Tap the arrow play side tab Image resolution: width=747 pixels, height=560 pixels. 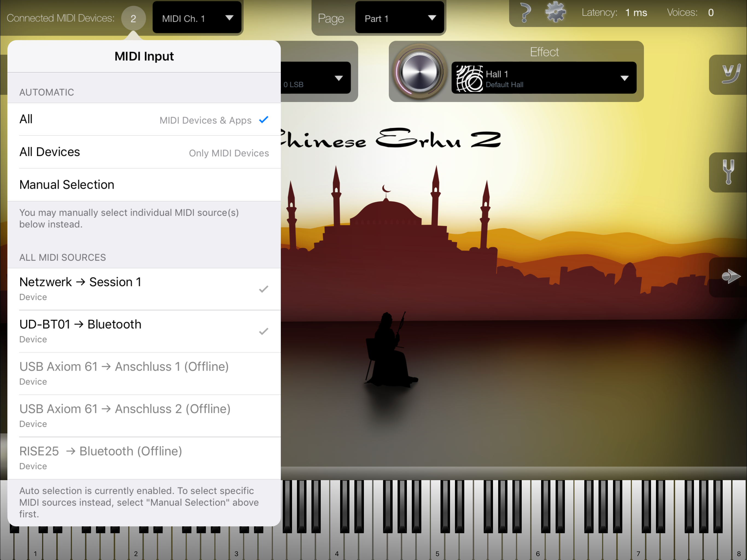pyautogui.click(x=730, y=276)
